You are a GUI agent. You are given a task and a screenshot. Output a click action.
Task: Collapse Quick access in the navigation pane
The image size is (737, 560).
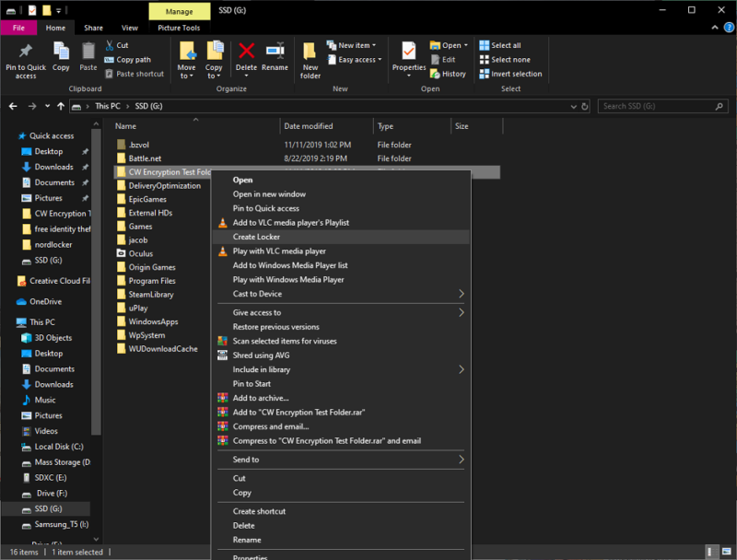[13, 135]
